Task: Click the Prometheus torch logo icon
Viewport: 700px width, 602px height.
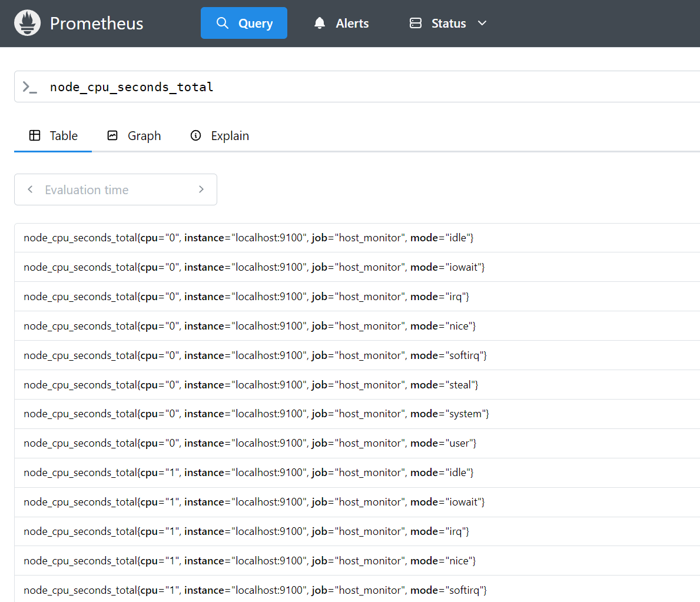Action: coord(27,23)
